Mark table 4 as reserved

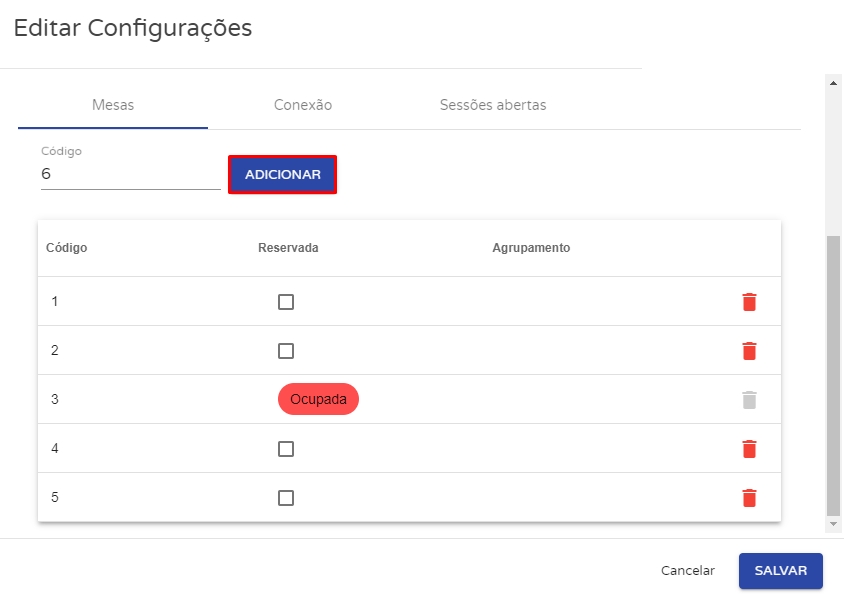tap(286, 449)
